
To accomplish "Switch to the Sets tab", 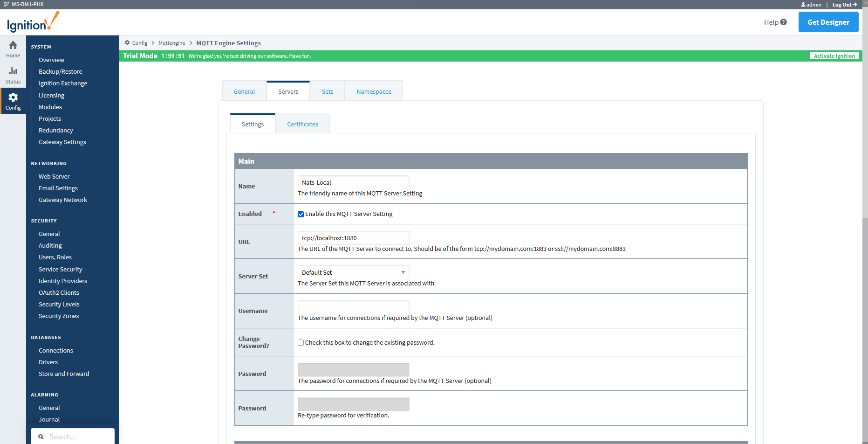I will 328,91.
